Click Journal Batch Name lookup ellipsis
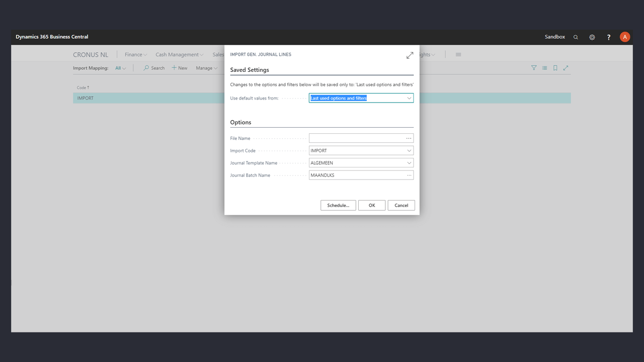 coord(409,175)
